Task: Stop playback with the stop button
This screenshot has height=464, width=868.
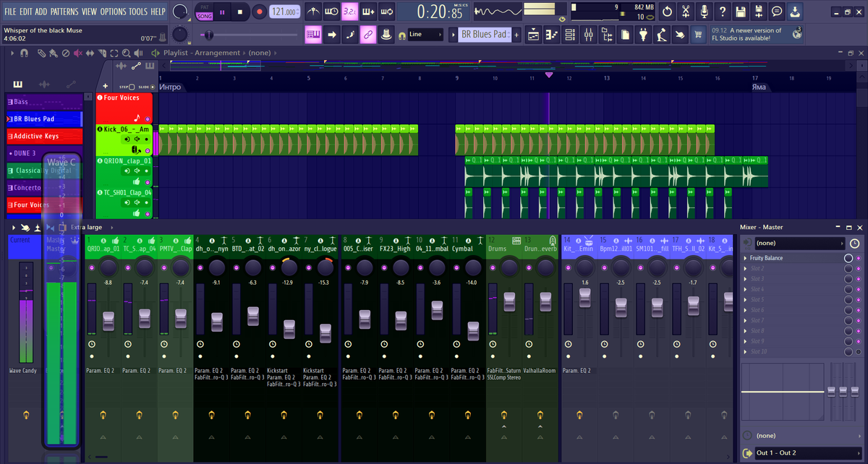Action: click(x=241, y=12)
